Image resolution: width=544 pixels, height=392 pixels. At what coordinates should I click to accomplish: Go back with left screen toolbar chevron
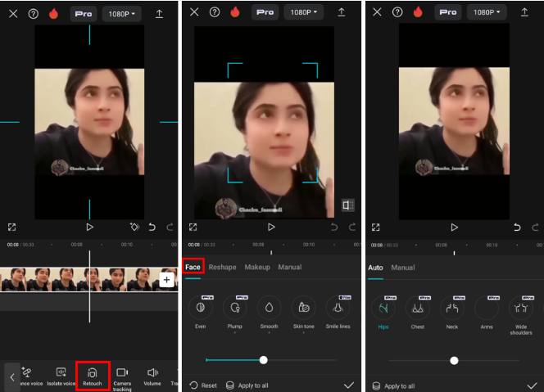pos(12,377)
